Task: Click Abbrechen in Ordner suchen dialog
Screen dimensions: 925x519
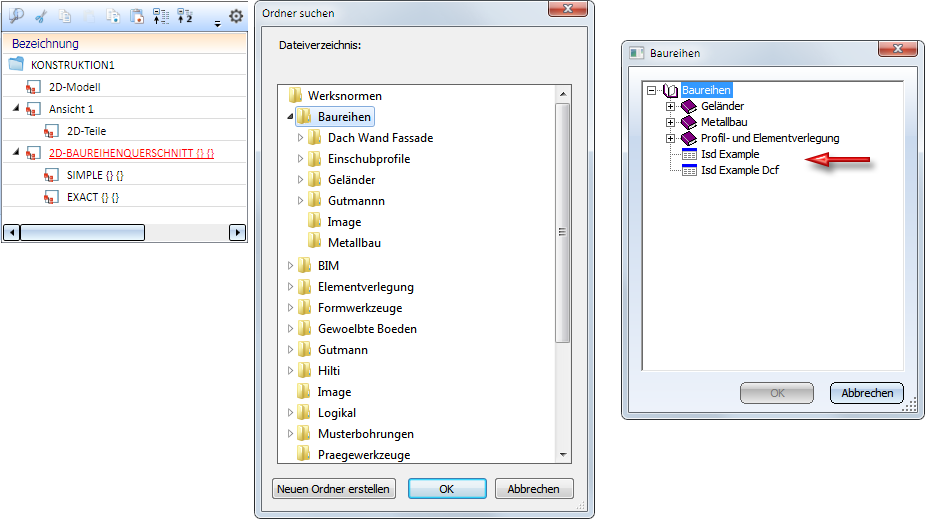Action: tap(533, 489)
